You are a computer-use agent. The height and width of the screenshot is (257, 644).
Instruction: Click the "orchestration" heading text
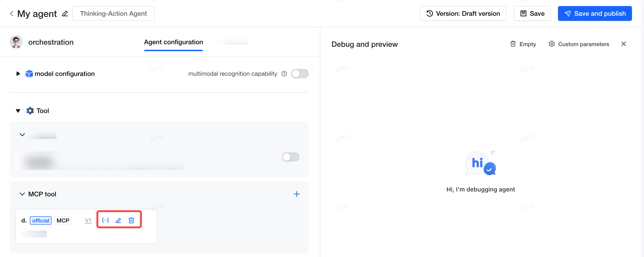(51, 42)
